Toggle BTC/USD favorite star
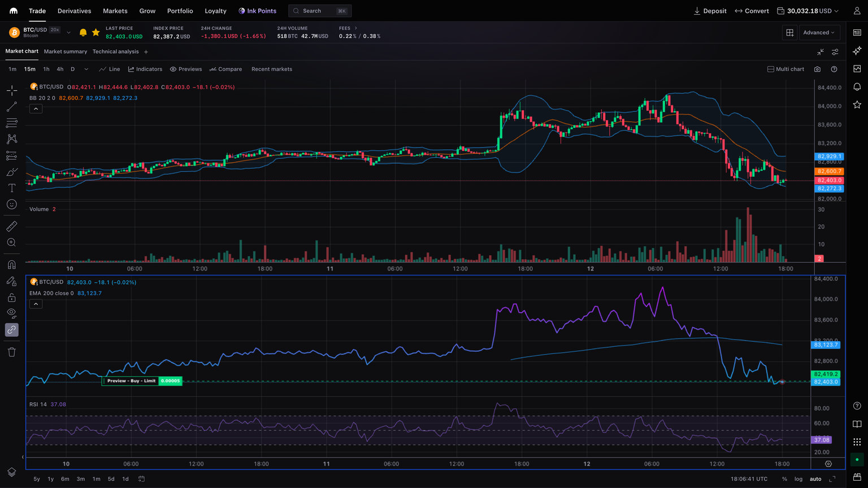Viewport: 868px width, 488px height. pyautogui.click(x=96, y=33)
